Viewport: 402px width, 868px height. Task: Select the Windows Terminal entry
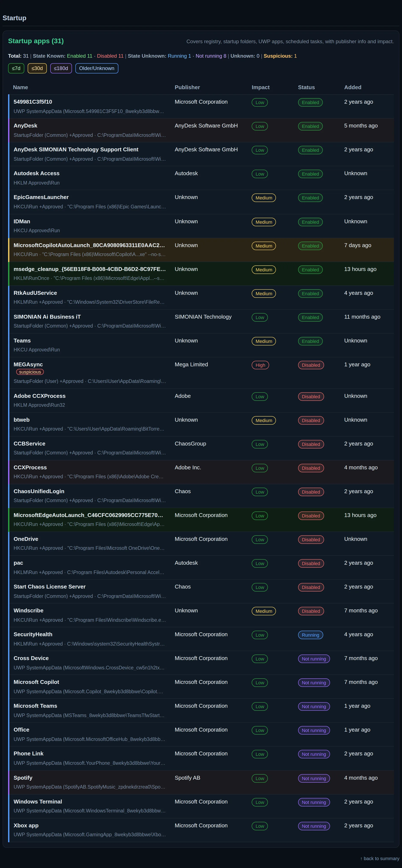[x=38, y=802]
